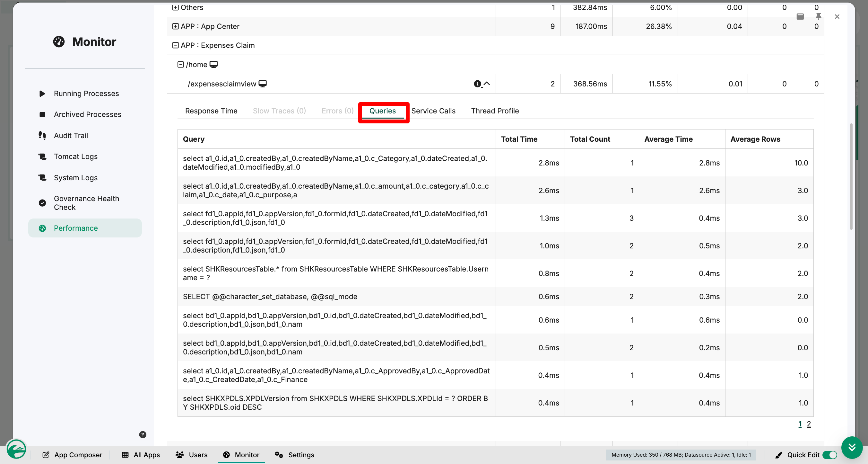Screen dimensions: 868x464
Task: Go to page 2 of queries
Action: coord(809,424)
